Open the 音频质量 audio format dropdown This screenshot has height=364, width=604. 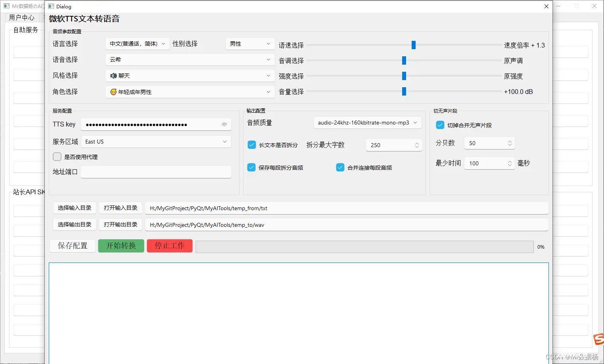[x=367, y=123]
